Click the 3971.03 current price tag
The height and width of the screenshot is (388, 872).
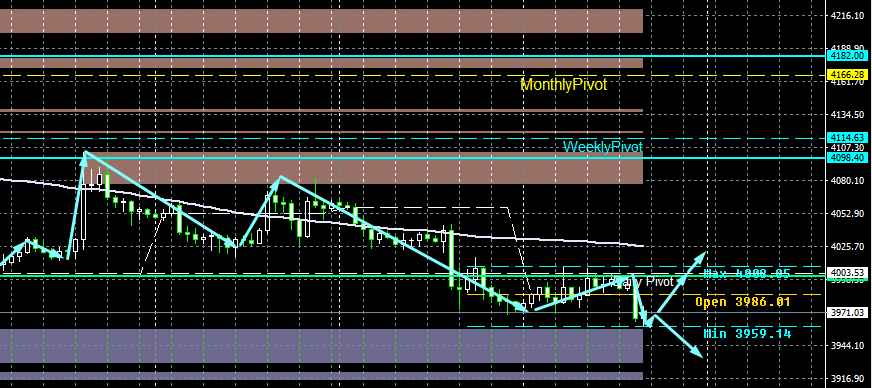(x=848, y=313)
